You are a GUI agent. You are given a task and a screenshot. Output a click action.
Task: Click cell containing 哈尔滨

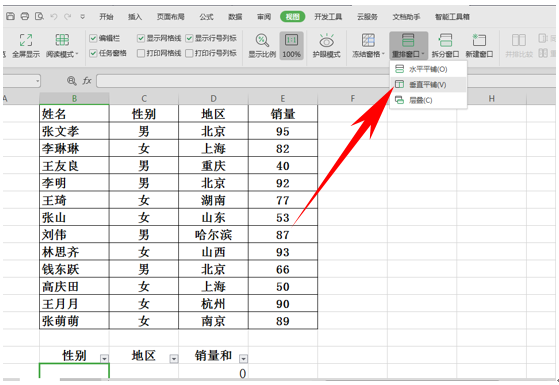point(213,235)
